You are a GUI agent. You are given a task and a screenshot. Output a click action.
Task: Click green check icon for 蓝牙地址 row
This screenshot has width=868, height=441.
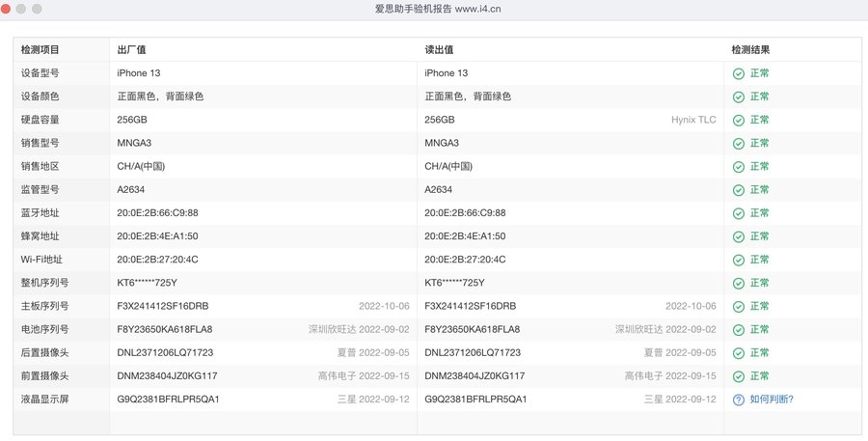(x=738, y=213)
